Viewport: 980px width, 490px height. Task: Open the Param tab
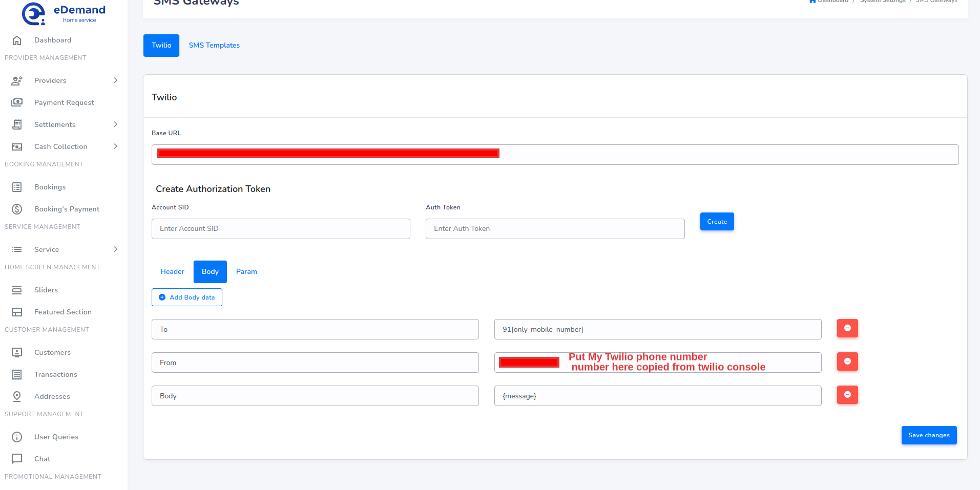point(246,272)
